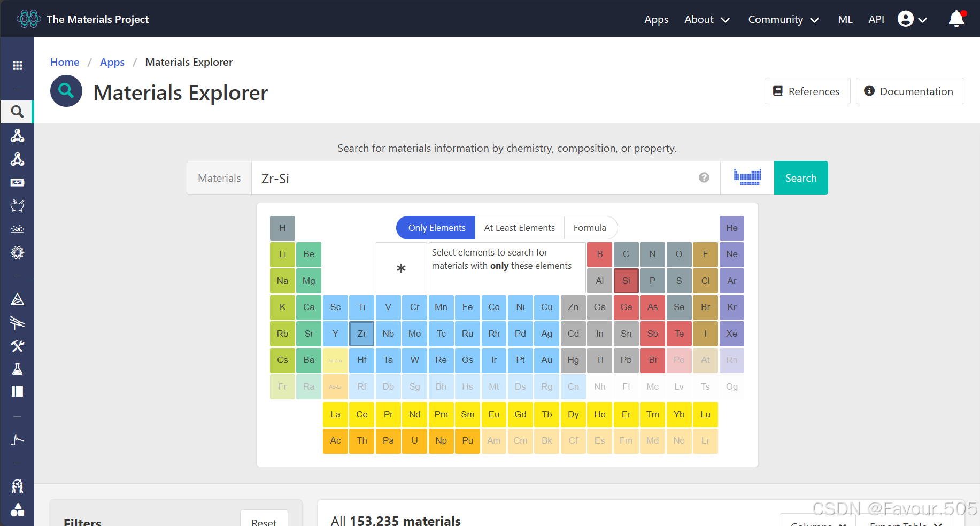980x526 pixels.
Task: Select the U actinide tile
Action: 415,440
